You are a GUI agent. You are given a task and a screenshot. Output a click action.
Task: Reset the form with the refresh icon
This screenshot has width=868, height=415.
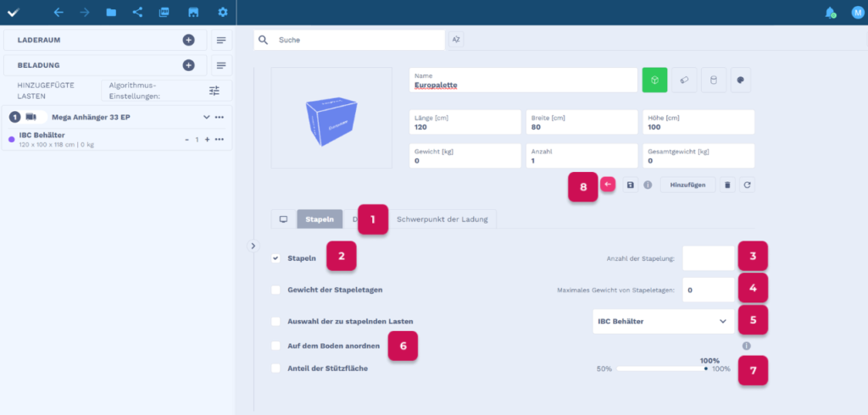746,185
